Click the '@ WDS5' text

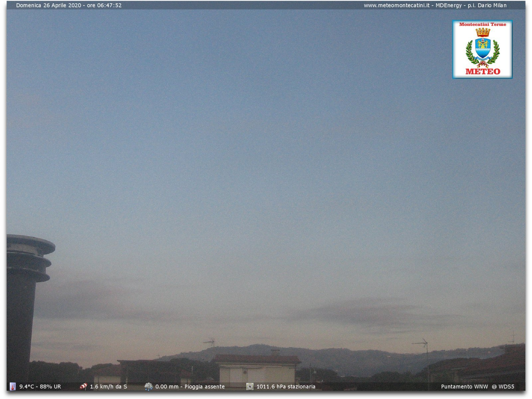coord(503,387)
